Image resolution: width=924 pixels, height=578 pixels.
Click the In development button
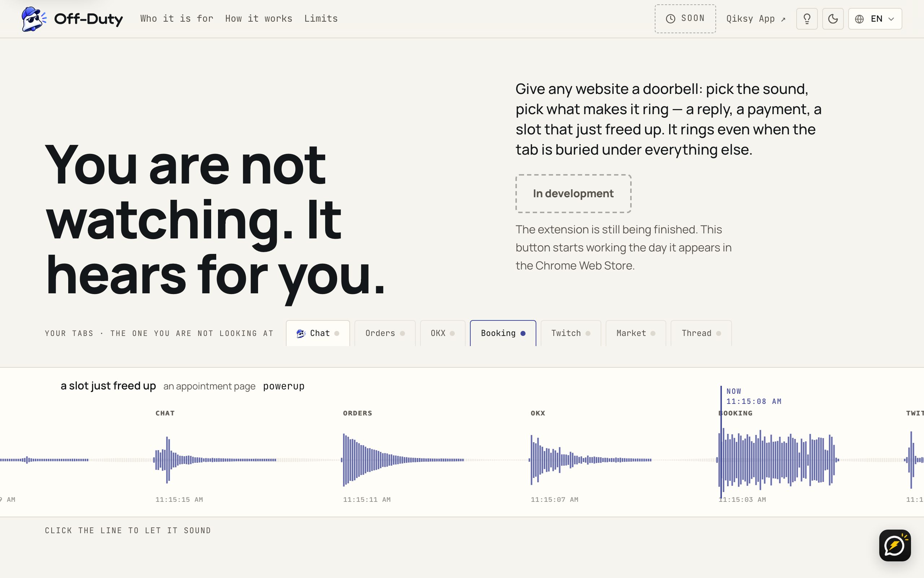tap(573, 193)
